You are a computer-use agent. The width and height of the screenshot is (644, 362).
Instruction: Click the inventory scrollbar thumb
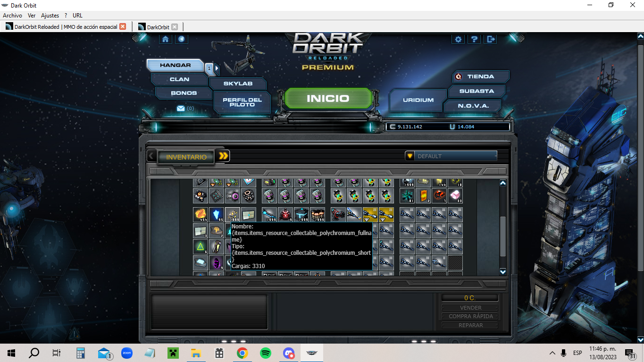(502, 236)
